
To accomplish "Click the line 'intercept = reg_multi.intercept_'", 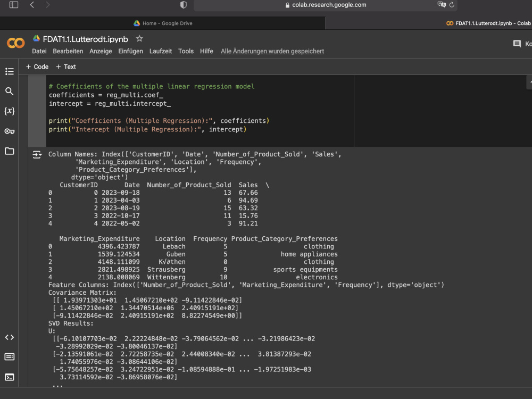I will [x=110, y=104].
